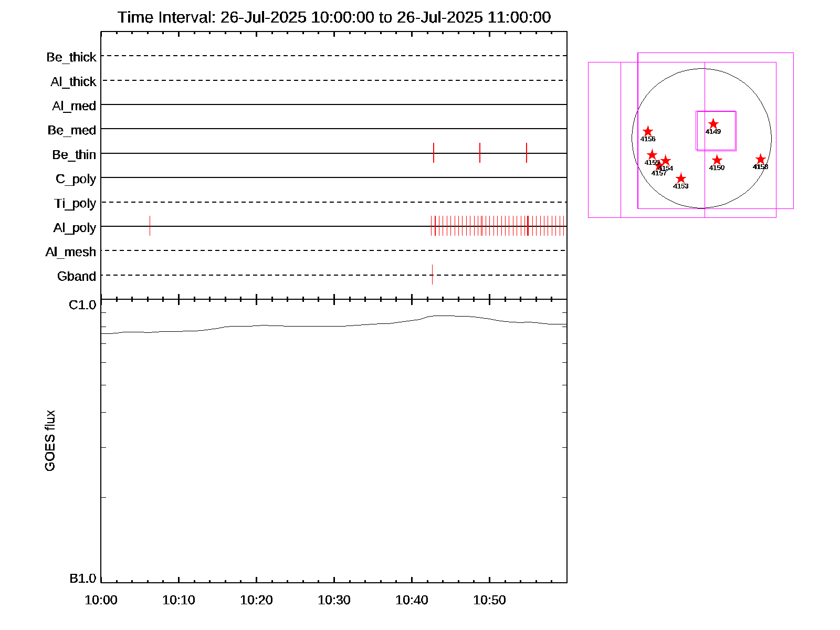Image resolution: width=840 pixels, height=630 pixels.
Task: Click the red star for region 4149
Action: 713,124
